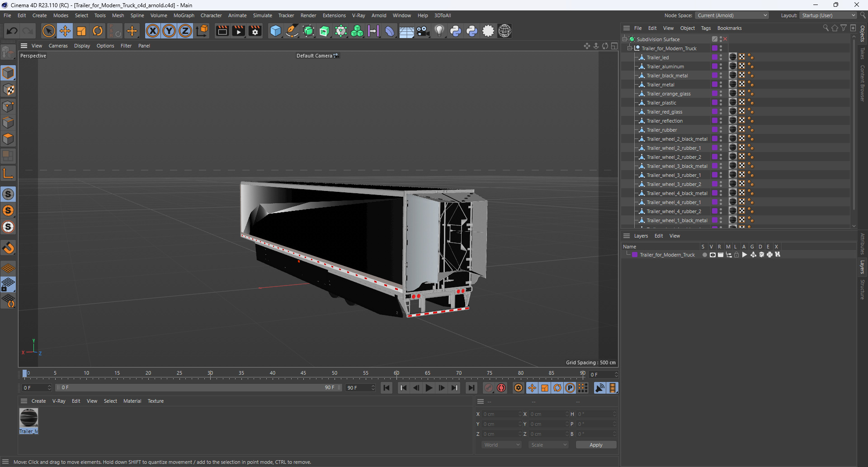Toggle Z axis lock
The width and height of the screenshot is (868, 467).
tap(185, 31)
